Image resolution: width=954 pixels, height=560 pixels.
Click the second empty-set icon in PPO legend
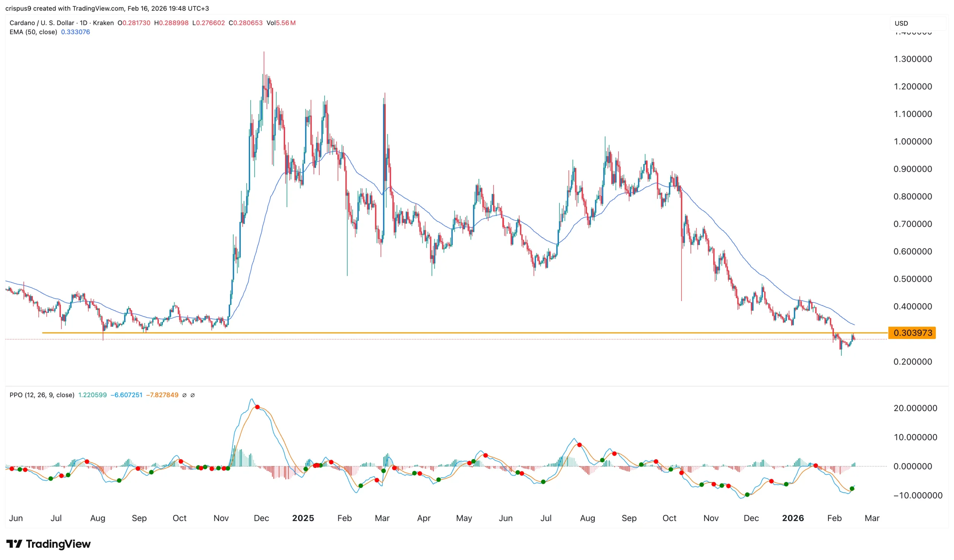click(x=193, y=395)
